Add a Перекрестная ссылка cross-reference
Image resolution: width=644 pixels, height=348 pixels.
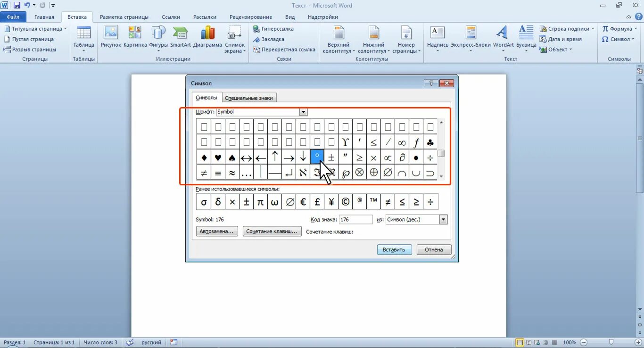point(284,50)
